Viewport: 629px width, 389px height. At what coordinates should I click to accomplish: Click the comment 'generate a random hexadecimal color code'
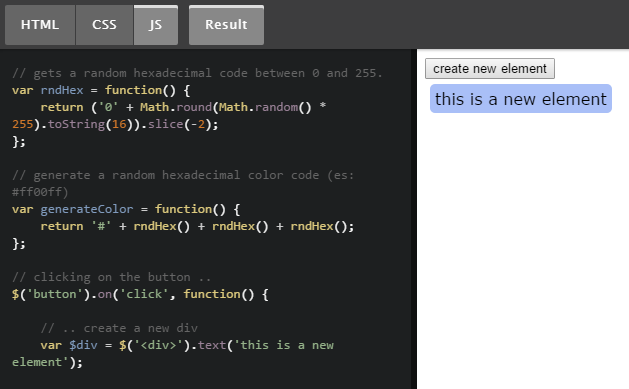pos(176,175)
